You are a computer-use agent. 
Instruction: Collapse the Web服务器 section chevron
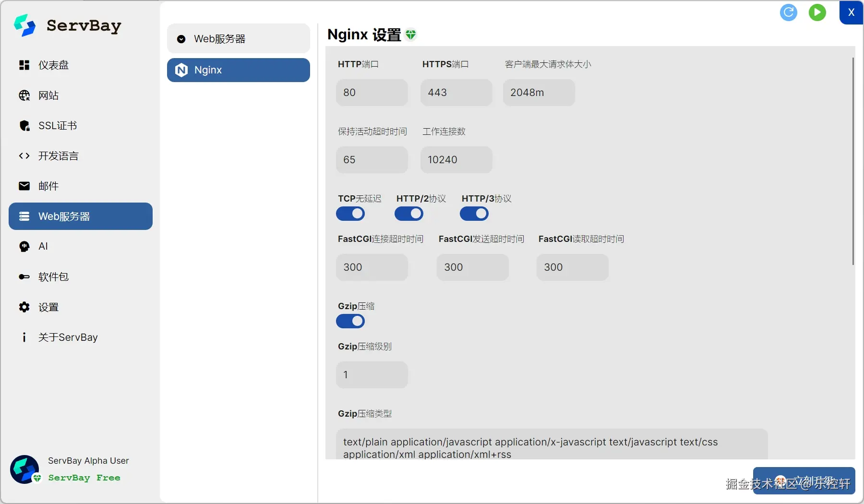(x=181, y=39)
